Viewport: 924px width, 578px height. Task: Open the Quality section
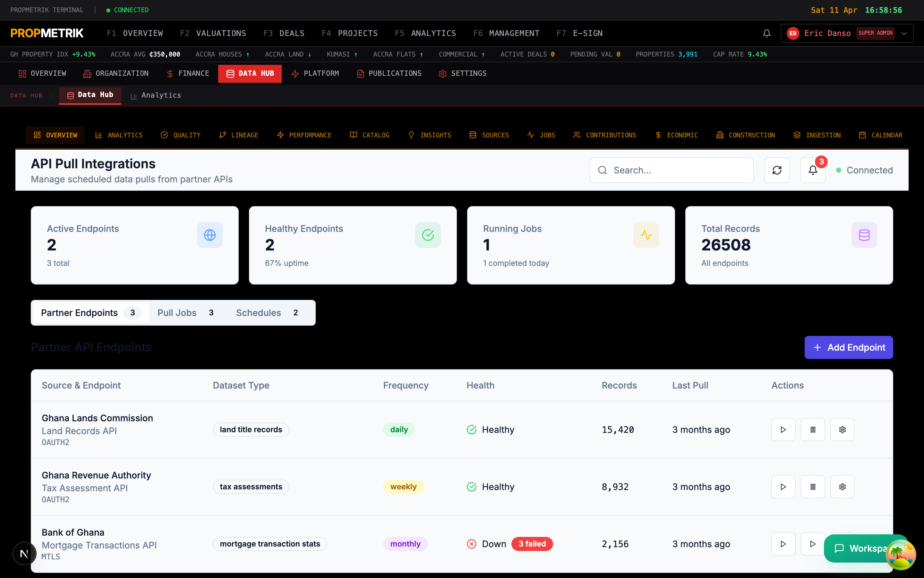coord(181,135)
